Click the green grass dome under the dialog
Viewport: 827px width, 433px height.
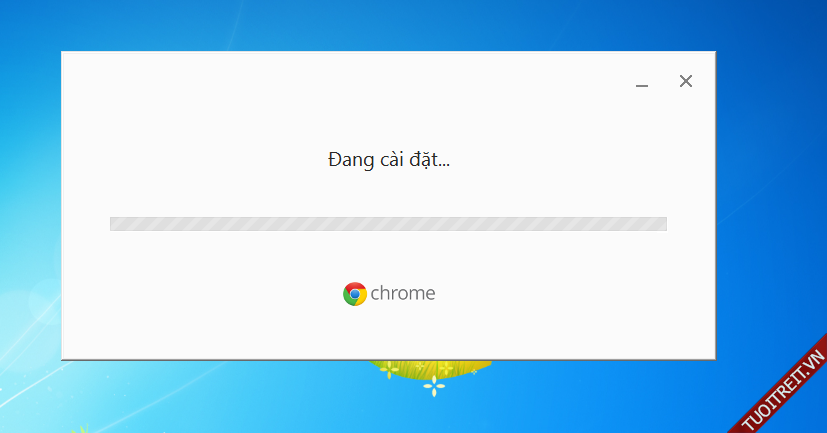[x=430, y=368]
